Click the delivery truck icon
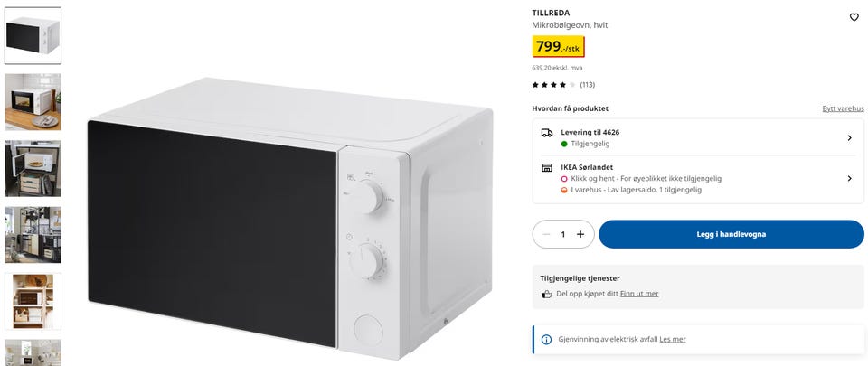This screenshot has height=366, width=868. pyautogui.click(x=546, y=133)
